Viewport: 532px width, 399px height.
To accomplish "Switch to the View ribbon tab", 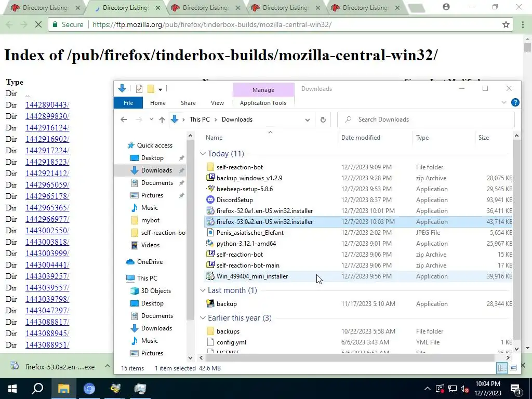I will [218, 103].
